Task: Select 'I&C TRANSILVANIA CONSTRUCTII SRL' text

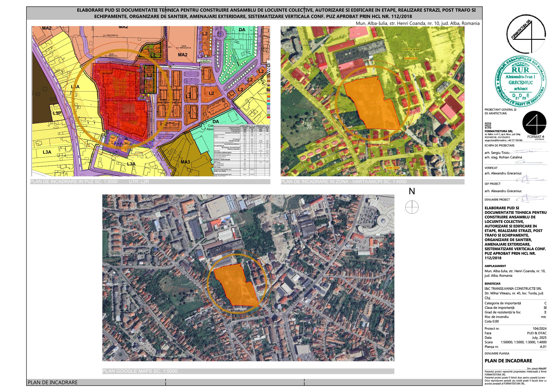Action: [x=513, y=289]
